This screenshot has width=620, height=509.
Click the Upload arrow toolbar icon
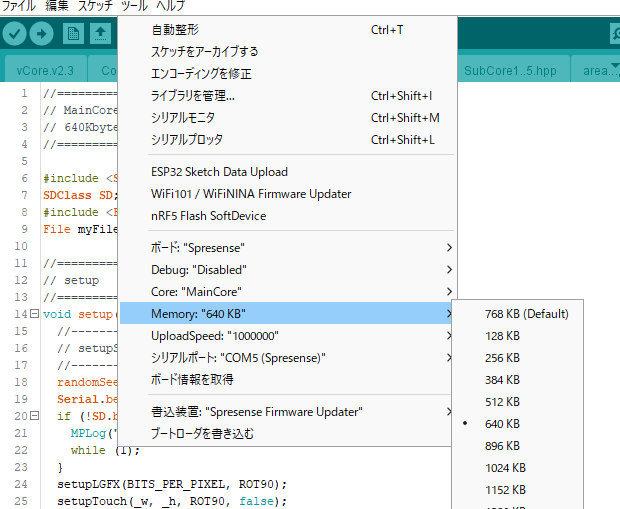click(x=42, y=34)
